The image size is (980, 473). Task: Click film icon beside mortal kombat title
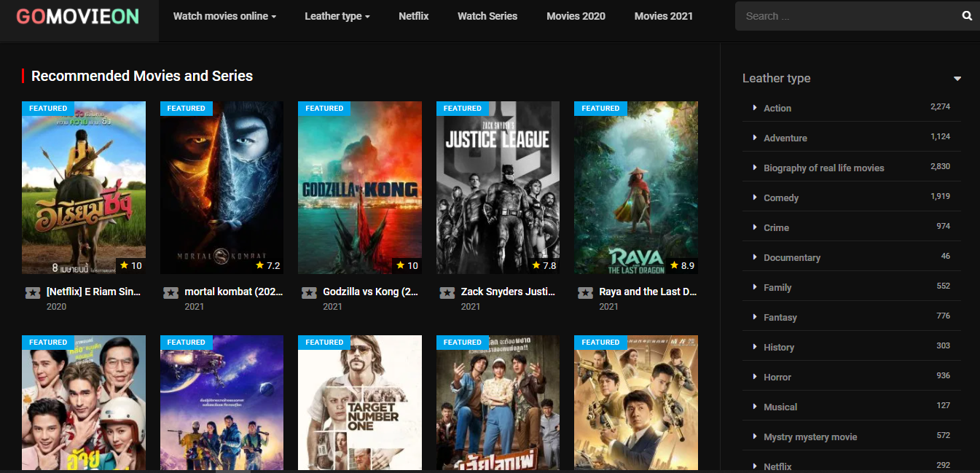[x=170, y=292]
